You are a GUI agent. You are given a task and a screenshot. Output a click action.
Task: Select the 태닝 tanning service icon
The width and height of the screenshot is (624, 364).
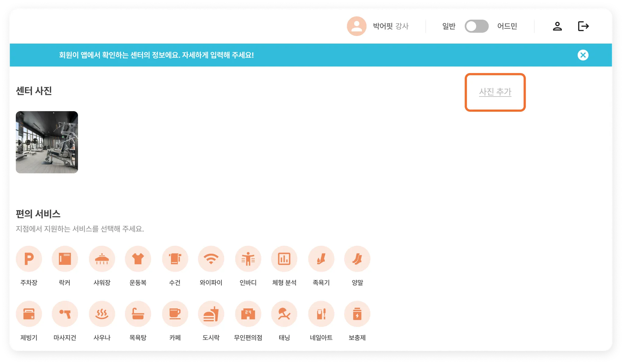tap(284, 314)
